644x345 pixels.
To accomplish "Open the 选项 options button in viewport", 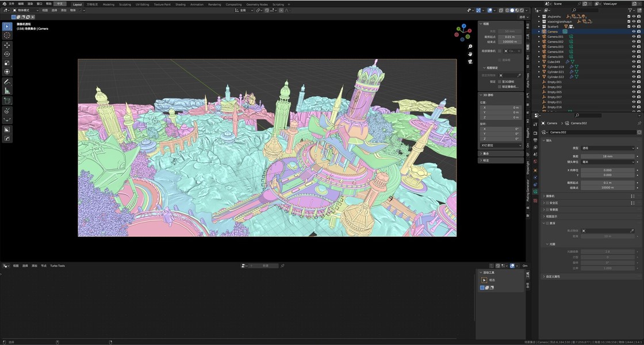I will [523, 17].
